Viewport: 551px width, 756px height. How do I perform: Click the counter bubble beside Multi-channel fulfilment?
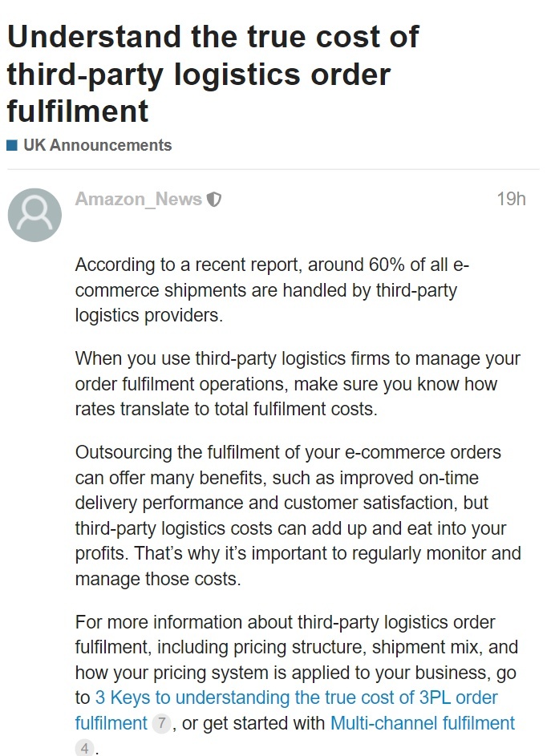(83, 747)
